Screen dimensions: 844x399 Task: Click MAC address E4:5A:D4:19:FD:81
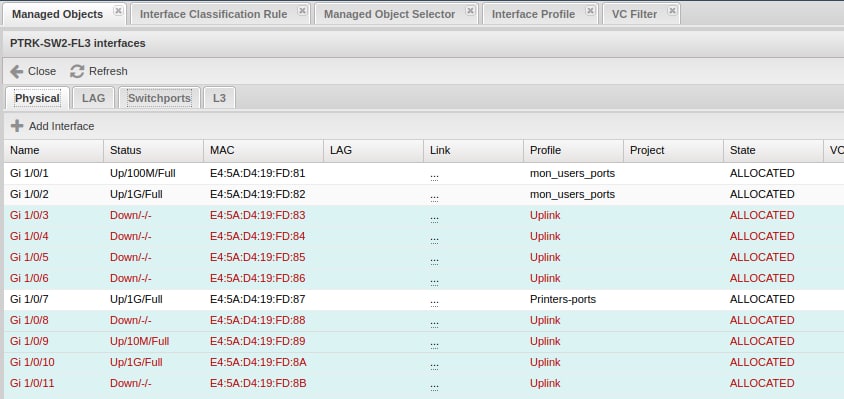point(257,173)
